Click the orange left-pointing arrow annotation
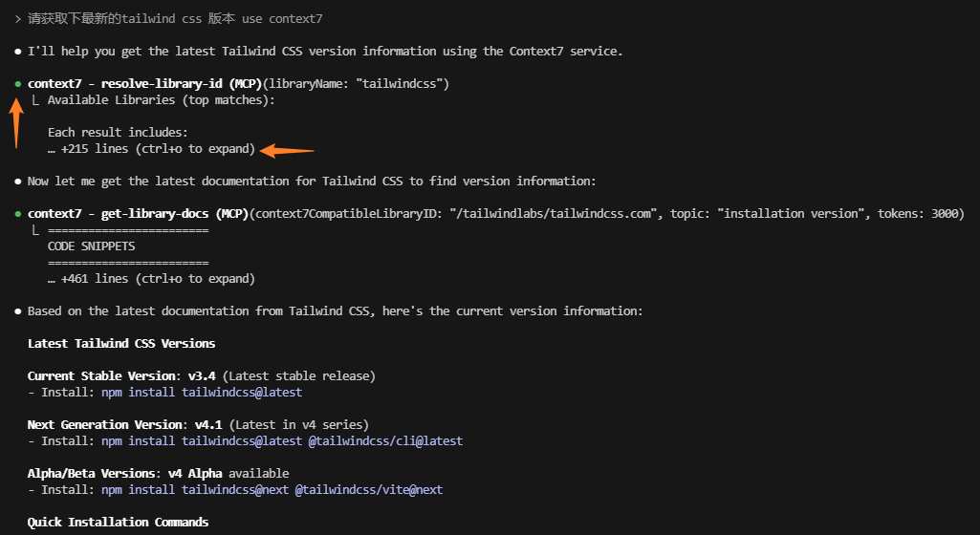 point(288,150)
